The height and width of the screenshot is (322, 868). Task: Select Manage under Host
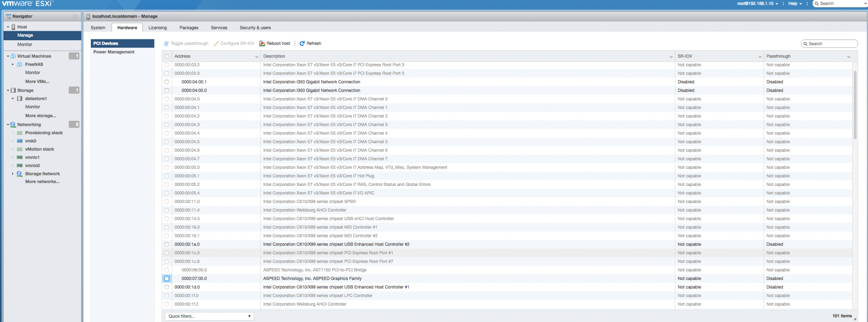(x=42, y=35)
